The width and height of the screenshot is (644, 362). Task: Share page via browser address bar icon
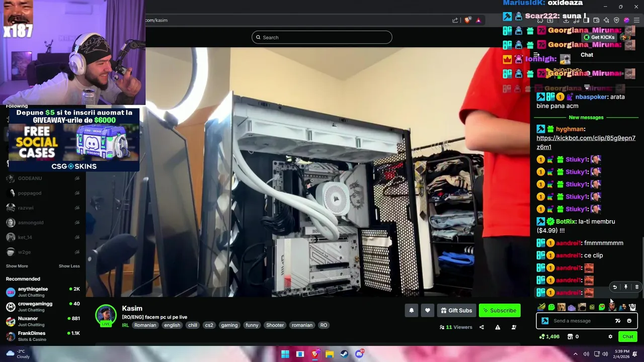coord(455,20)
